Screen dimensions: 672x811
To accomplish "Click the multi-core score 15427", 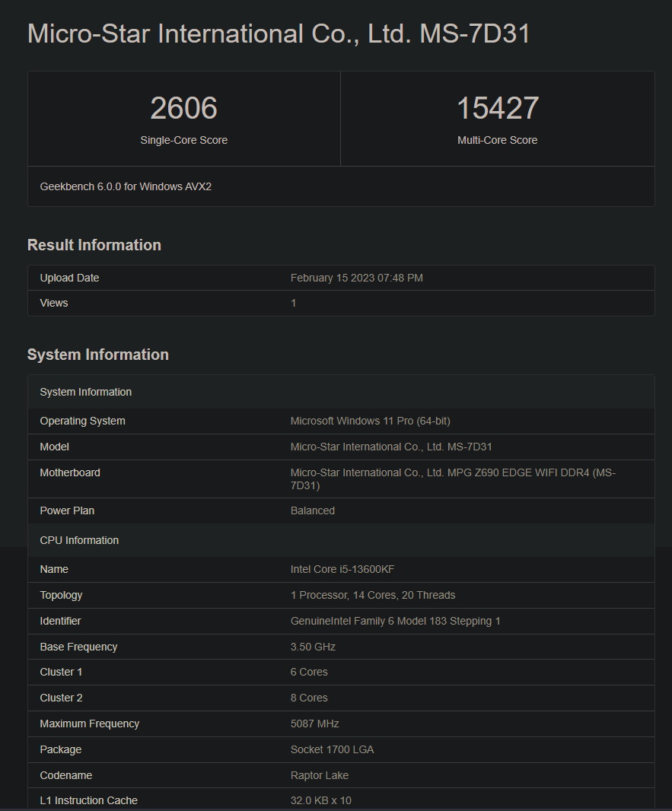I will coord(498,108).
